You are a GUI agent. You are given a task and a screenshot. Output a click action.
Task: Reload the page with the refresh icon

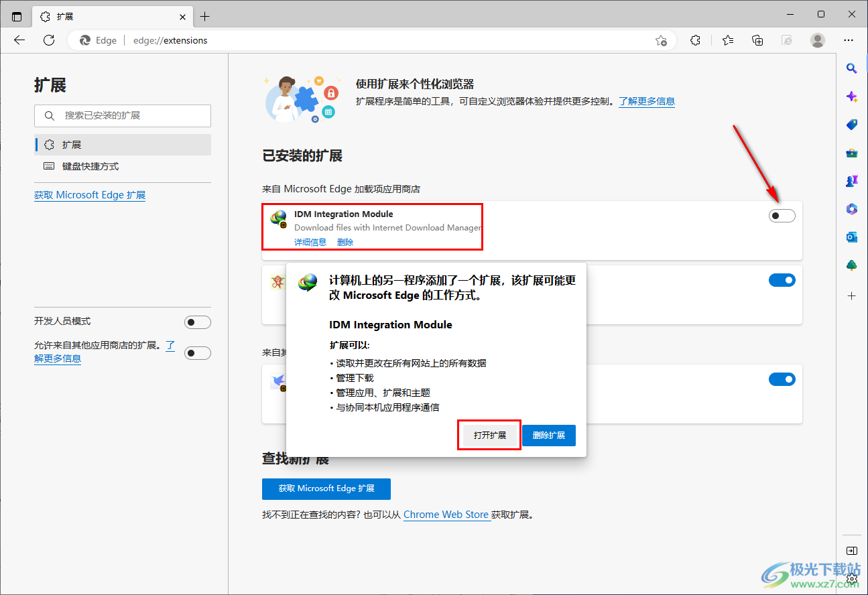point(49,40)
